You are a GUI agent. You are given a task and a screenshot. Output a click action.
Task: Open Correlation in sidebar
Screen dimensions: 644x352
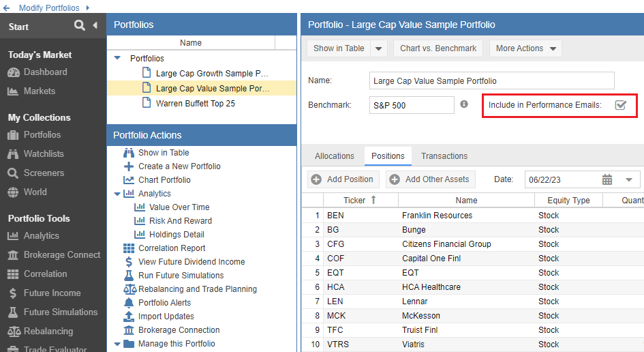pyautogui.click(x=37, y=274)
